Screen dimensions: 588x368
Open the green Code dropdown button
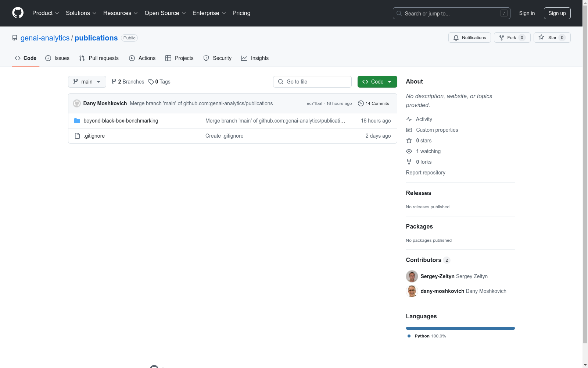pos(377,82)
